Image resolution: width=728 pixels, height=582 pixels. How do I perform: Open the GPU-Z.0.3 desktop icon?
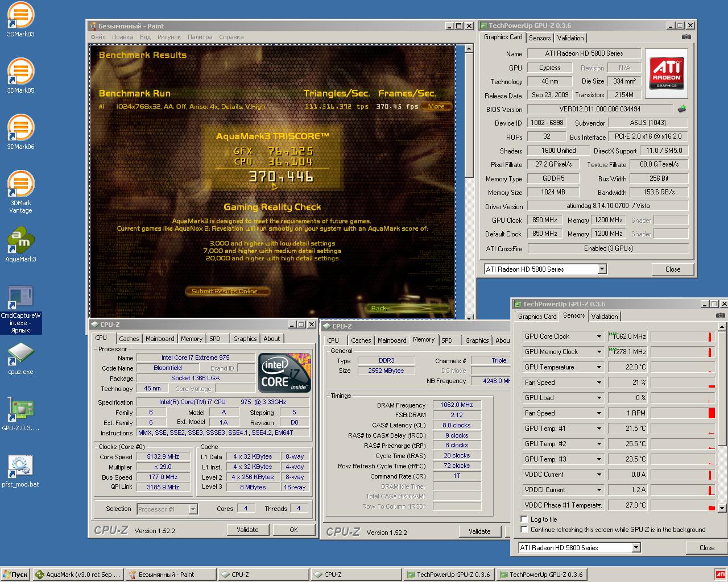coord(20,414)
